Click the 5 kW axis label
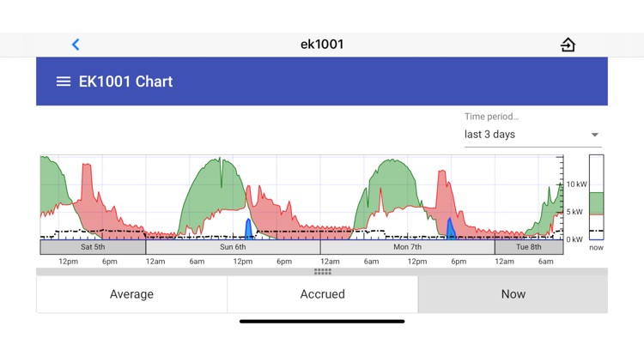644x362 pixels. click(574, 212)
